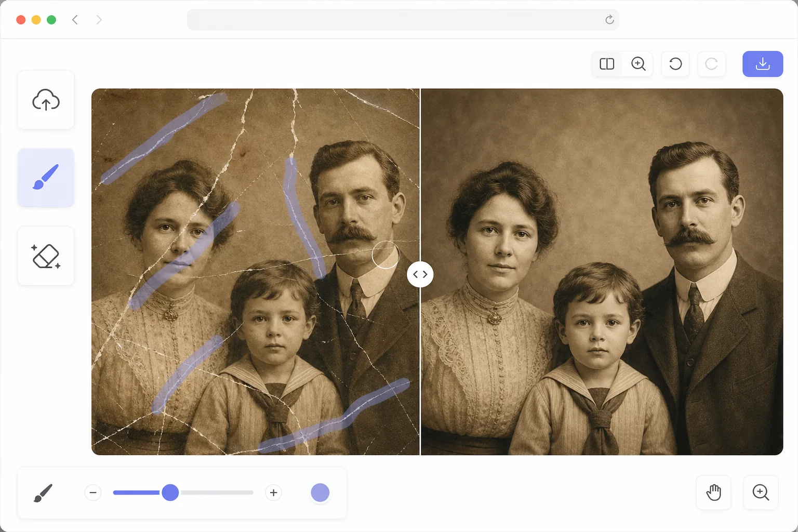798x532 pixels.
Task: Go forward in browser navigation
Action: pos(99,20)
